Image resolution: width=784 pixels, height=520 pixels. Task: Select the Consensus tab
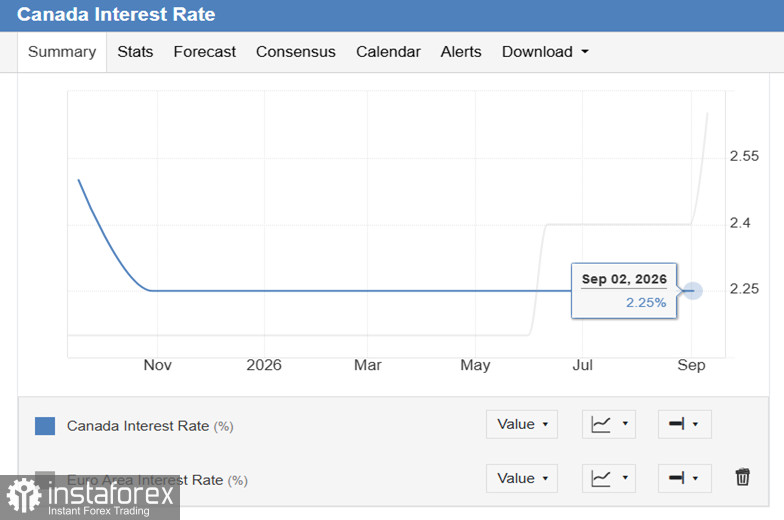(296, 52)
